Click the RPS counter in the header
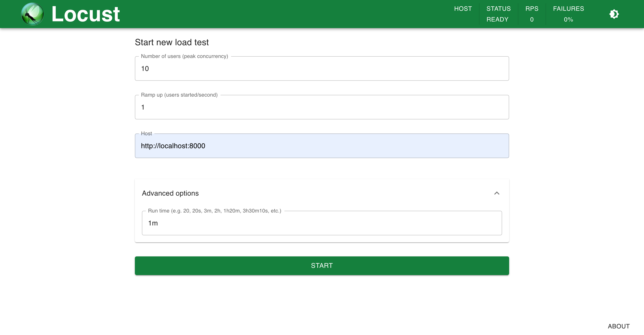Viewport: 644px width, 335px height. coord(532,14)
